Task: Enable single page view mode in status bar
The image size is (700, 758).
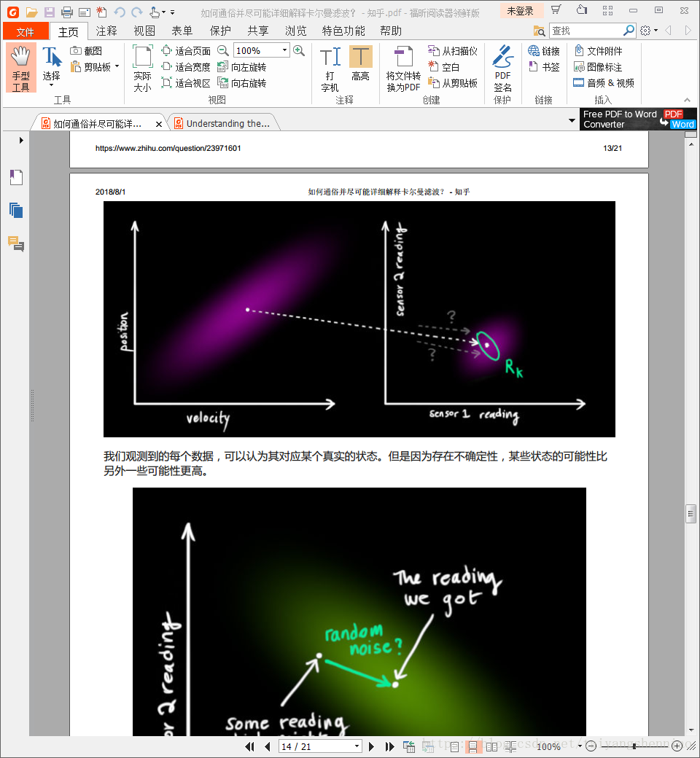Action: (455, 747)
